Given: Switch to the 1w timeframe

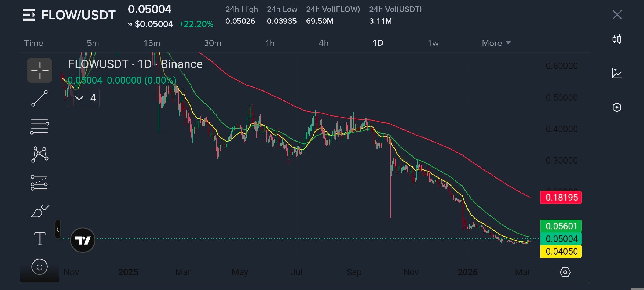Looking at the screenshot, I should pos(433,43).
